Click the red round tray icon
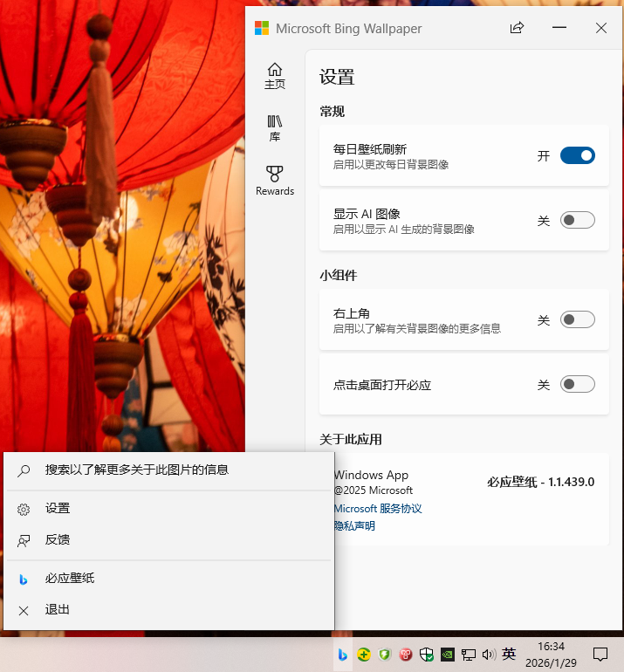This screenshot has height=672, width=624. tap(406, 655)
